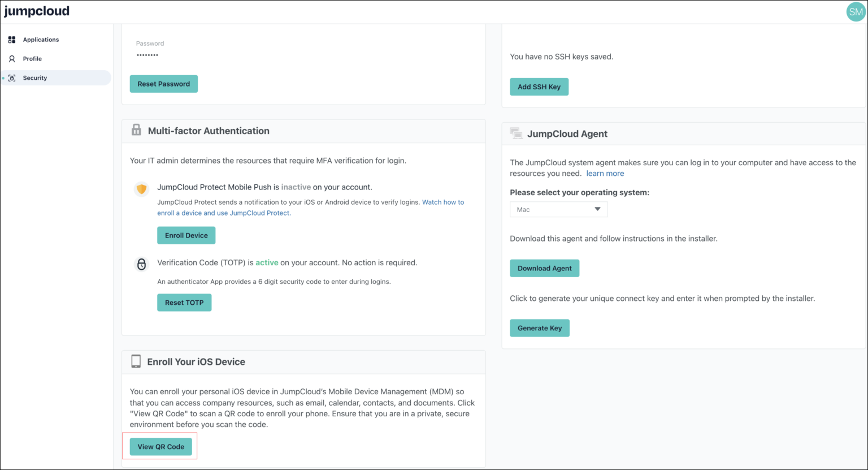Click the Verification Code TOTP lock icon

(x=141, y=264)
